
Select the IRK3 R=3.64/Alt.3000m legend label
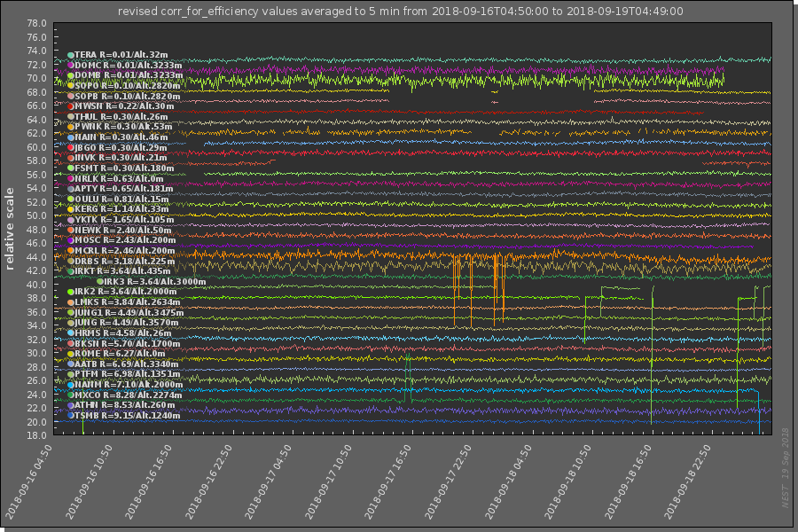pyautogui.click(x=154, y=282)
